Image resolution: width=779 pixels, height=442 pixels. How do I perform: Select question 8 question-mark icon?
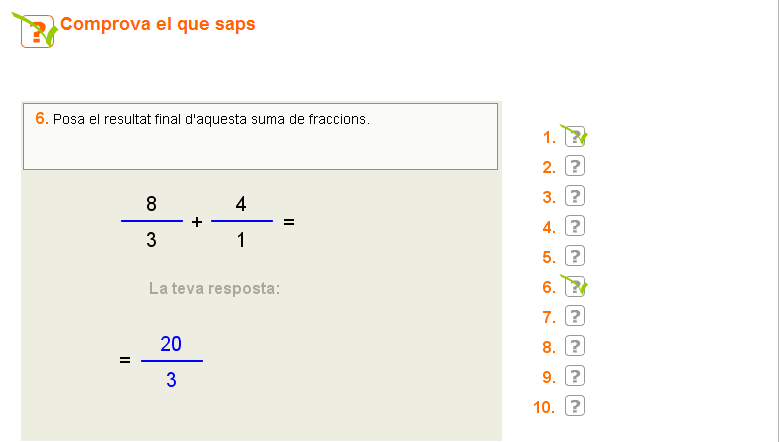(575, 347)
